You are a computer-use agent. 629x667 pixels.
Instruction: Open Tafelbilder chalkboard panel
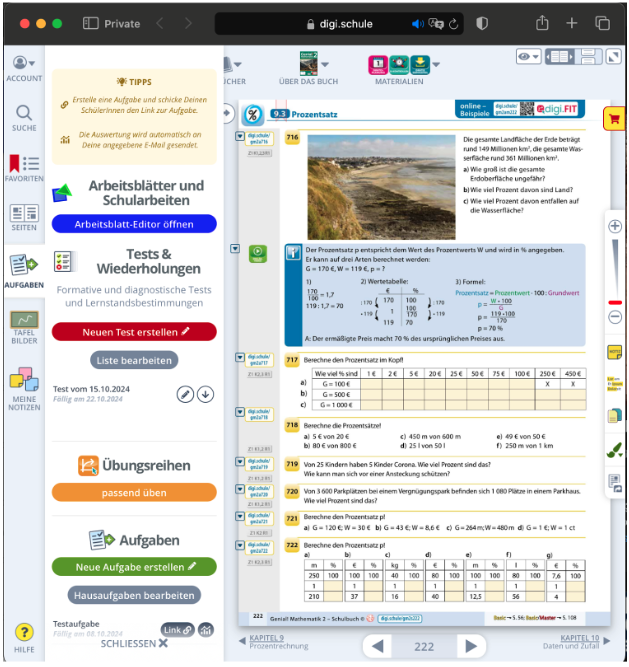[x=24, y=327]
